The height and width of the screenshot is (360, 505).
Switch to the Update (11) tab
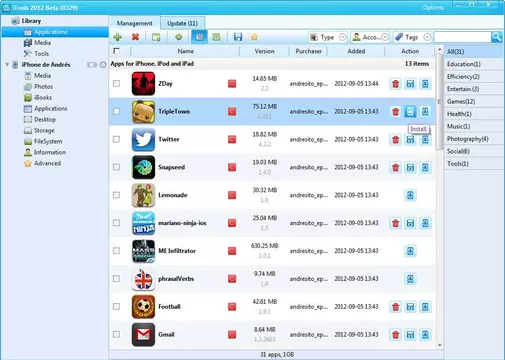click(x=183, y=23)
